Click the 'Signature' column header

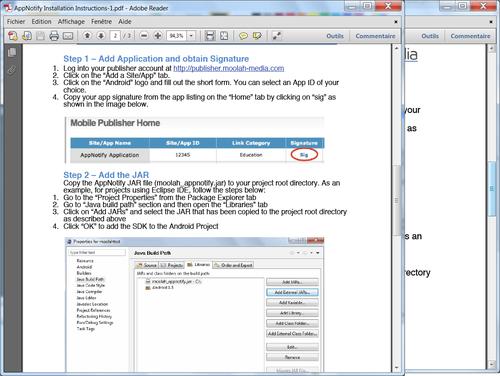coord(304,143)
